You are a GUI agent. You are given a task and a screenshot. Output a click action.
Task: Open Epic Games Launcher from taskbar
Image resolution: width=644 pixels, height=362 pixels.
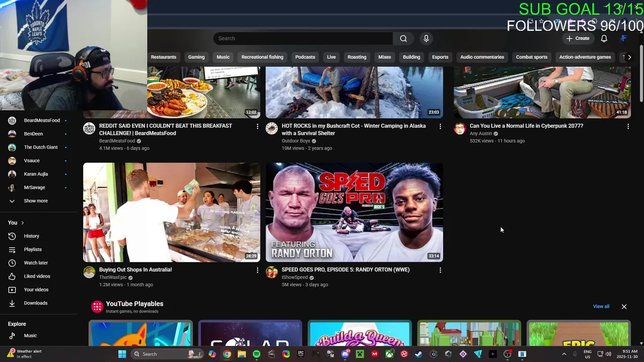pyautogui.click(x=301, y=354)
